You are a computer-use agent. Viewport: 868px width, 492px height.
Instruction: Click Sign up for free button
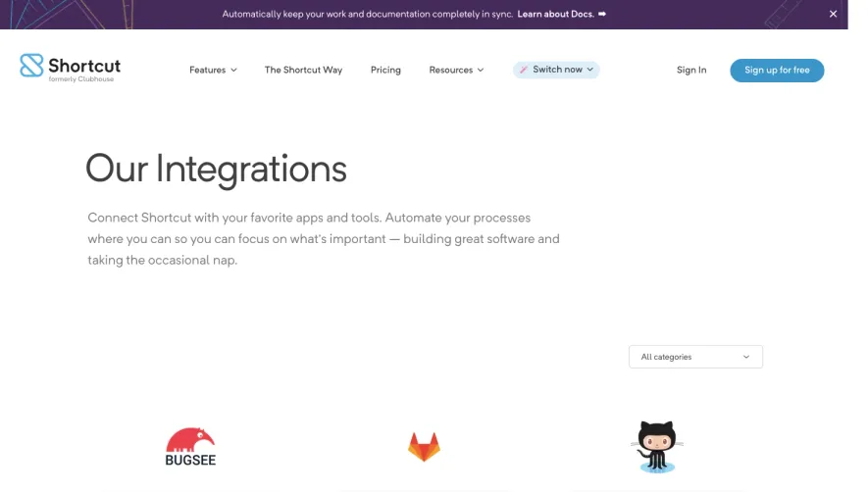click(x=777, y=71)
